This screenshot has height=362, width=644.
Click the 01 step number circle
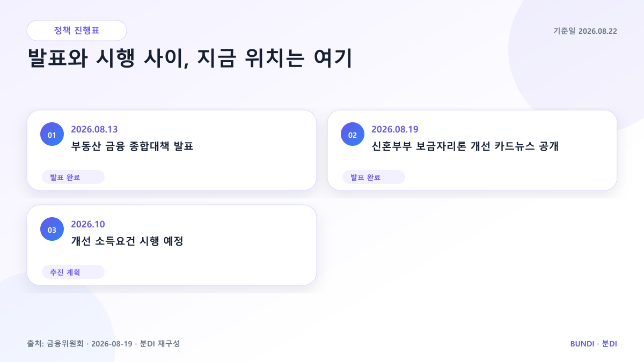coord(52,135)
